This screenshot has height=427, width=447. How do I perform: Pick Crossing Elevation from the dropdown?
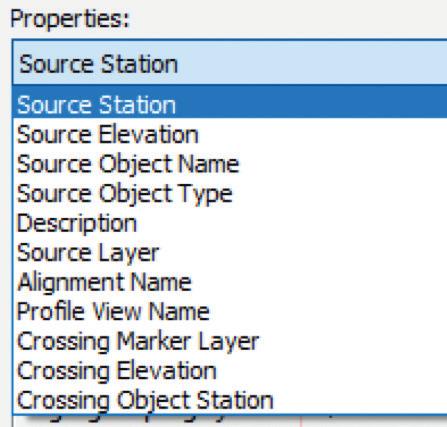point(230,371)
